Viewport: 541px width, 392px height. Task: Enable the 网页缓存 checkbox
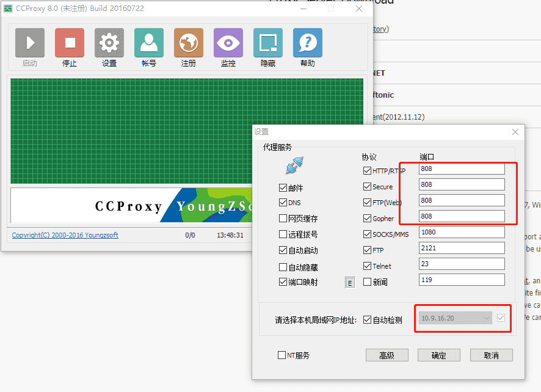(x=283, y=219)
